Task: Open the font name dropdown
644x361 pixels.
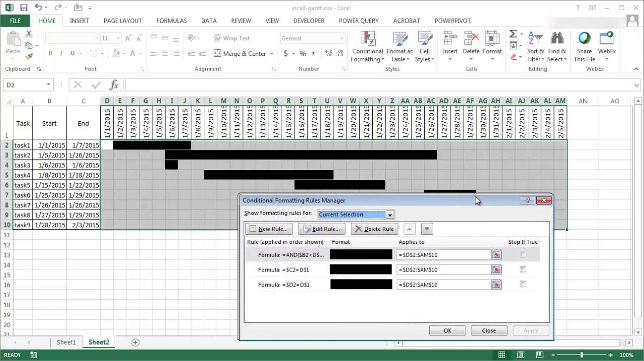Action: tap(97, 38)
